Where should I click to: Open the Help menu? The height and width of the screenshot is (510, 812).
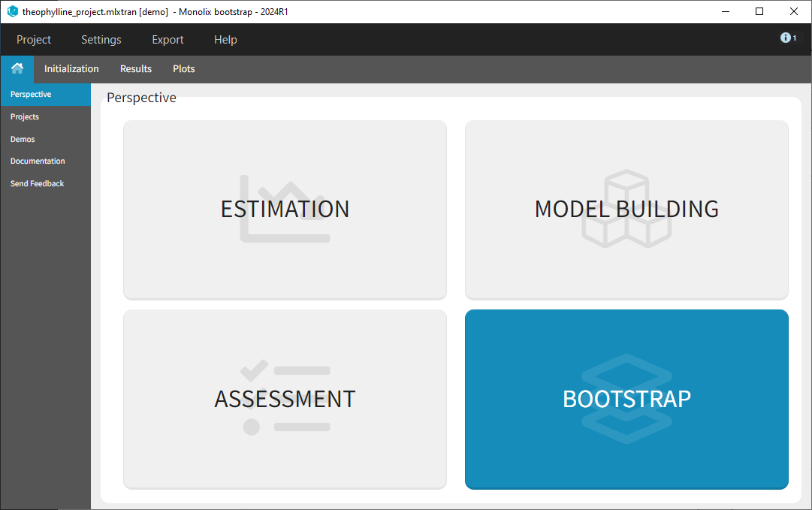[x=225, y=39]
